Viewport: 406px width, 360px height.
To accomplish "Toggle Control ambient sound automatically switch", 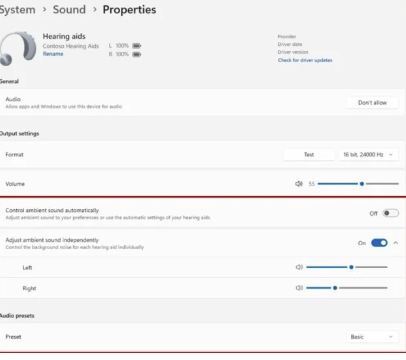I will point(390,213).
